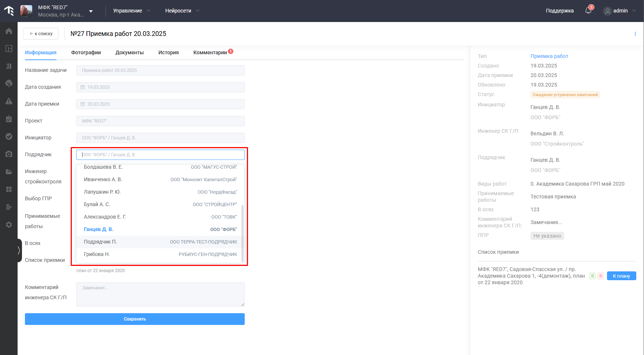Open the settings gear sidebar icon
The width and height of the screenshot is (644, 355).
pos(9,224)
